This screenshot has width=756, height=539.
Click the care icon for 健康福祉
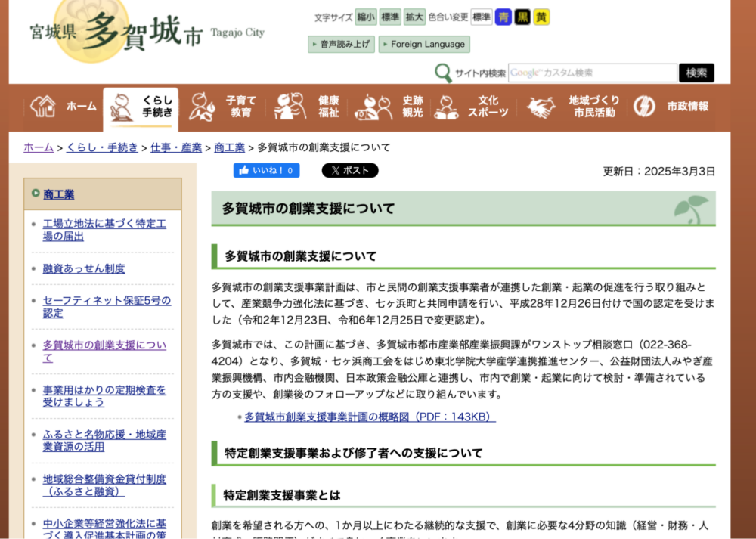pos(290,106)
